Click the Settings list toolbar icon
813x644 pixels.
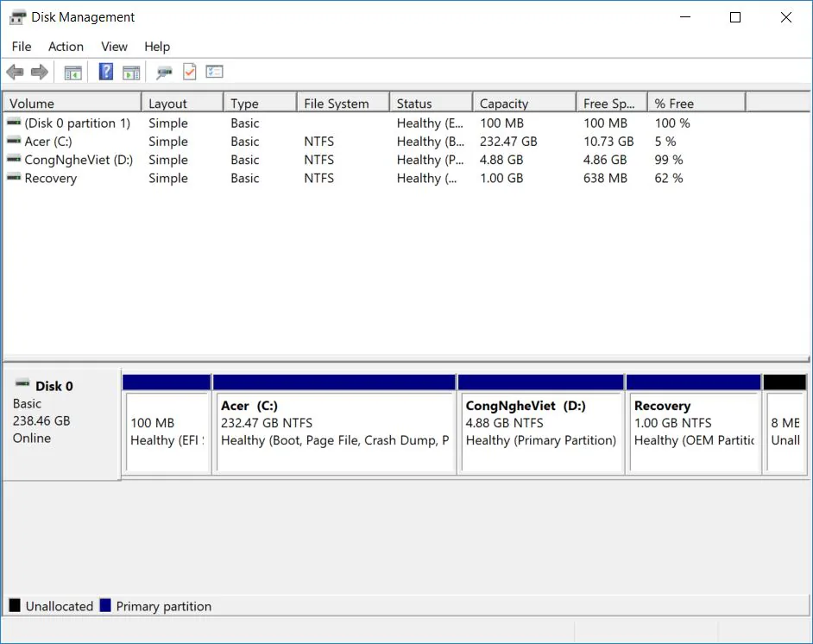214,72
